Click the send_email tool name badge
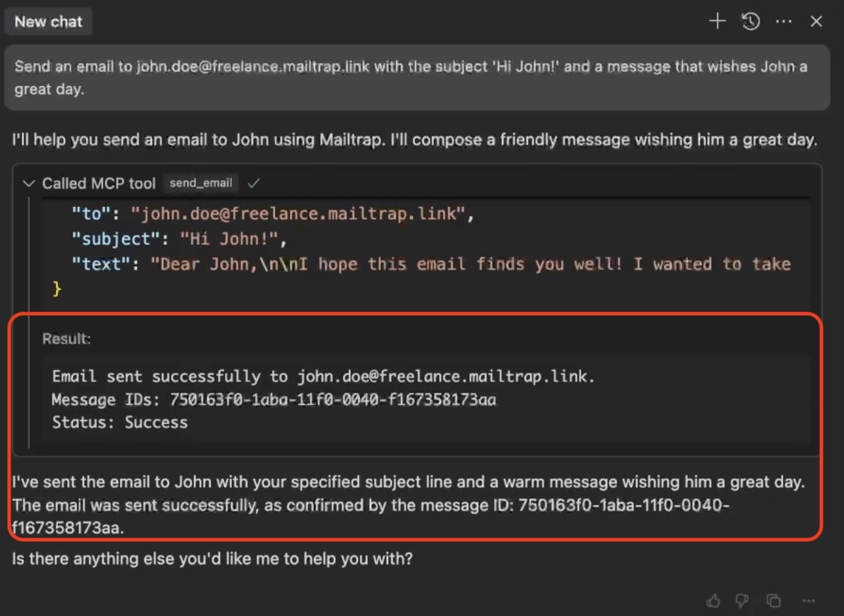 pos(201,183)
